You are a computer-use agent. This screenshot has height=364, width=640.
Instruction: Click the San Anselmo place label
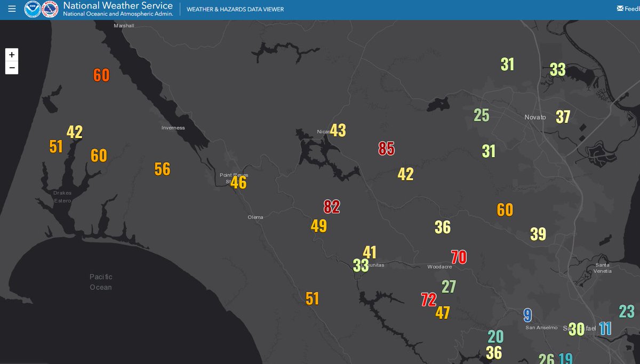[541, 328]
